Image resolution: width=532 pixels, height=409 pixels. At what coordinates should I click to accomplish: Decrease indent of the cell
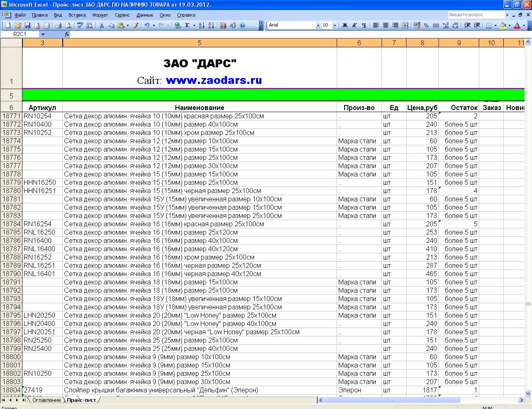[x=467, y=25]
